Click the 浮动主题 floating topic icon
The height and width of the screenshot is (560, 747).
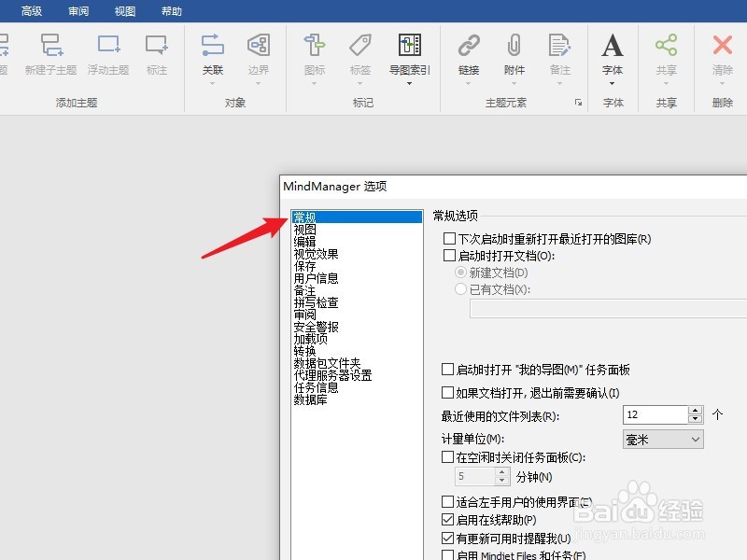(x=108, y=45)
